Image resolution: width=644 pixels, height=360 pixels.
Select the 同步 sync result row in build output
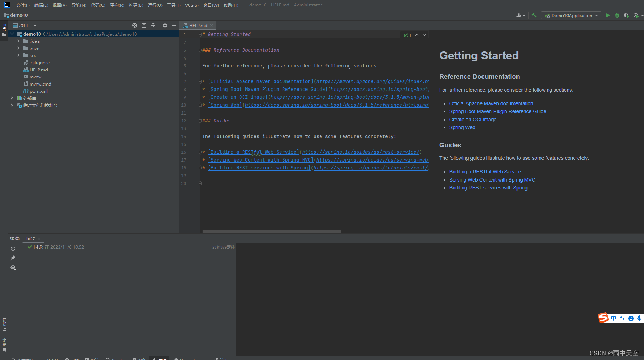(127, 247)
